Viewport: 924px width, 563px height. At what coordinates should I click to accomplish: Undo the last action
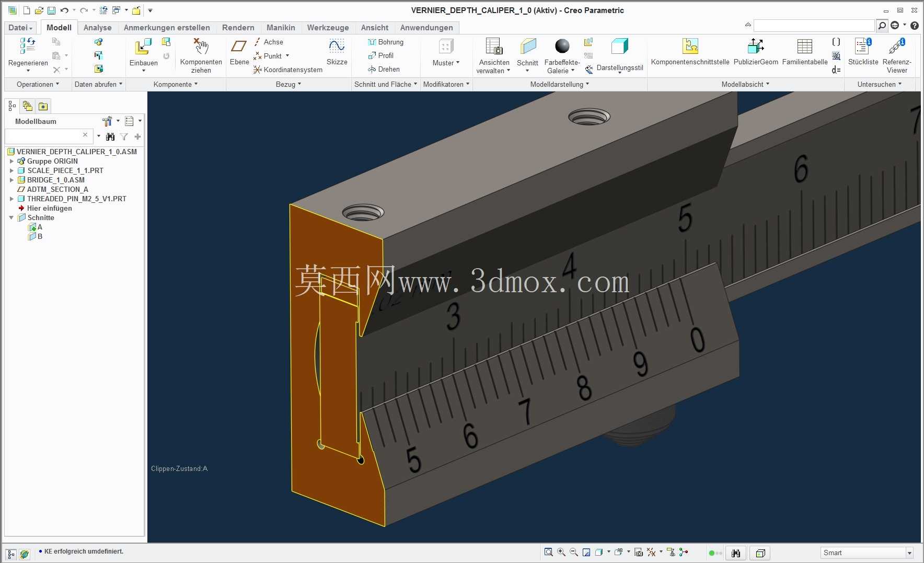(x=64, y=10)
